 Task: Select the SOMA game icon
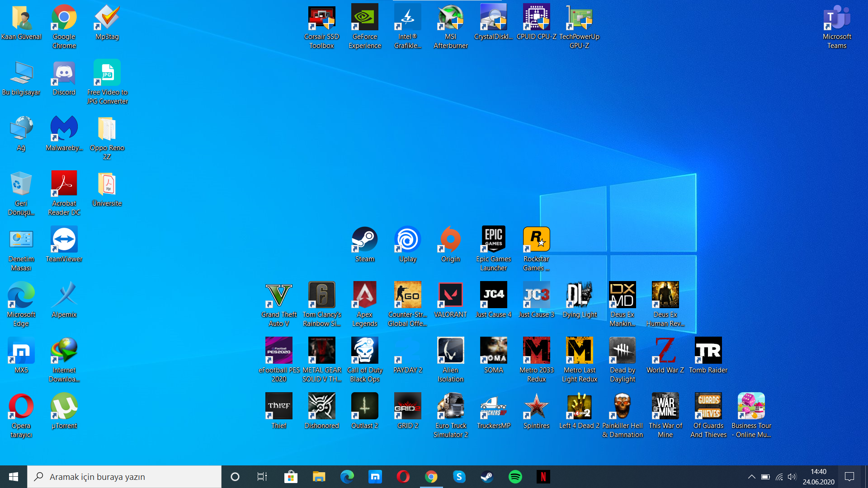493,356
